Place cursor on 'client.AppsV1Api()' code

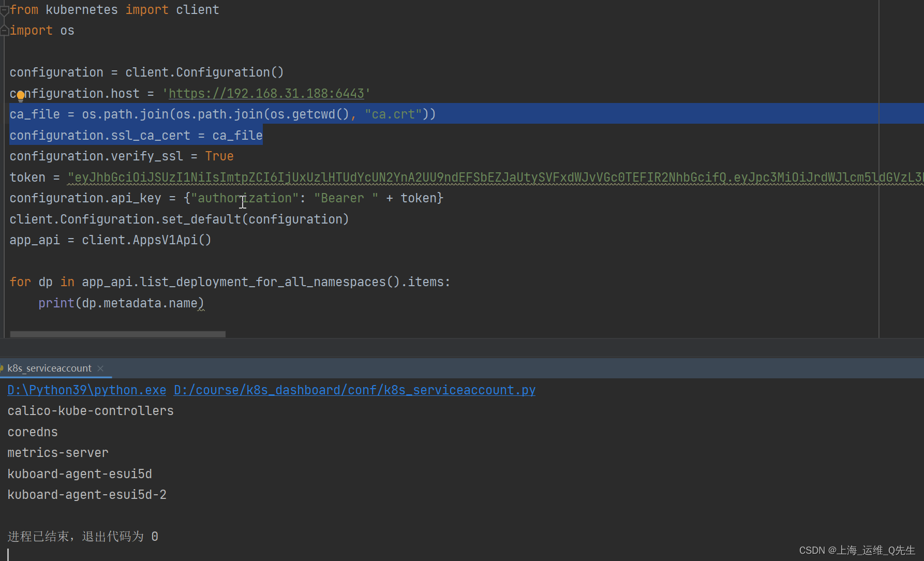pos(146,240)
